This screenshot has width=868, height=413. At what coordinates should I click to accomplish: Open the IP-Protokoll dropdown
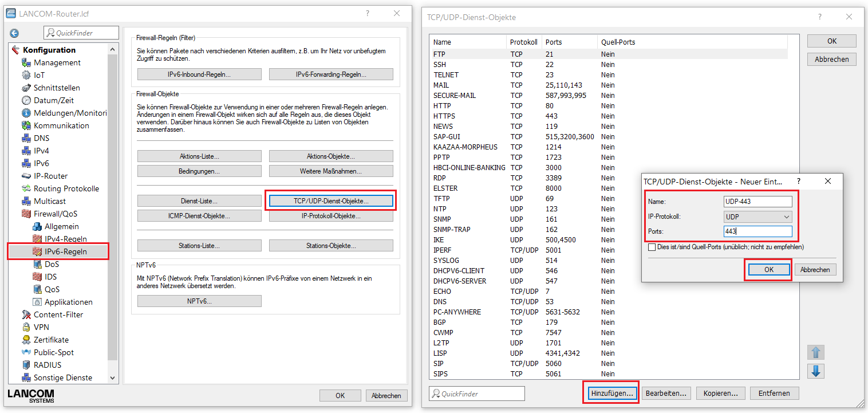(x=757, y=217)
